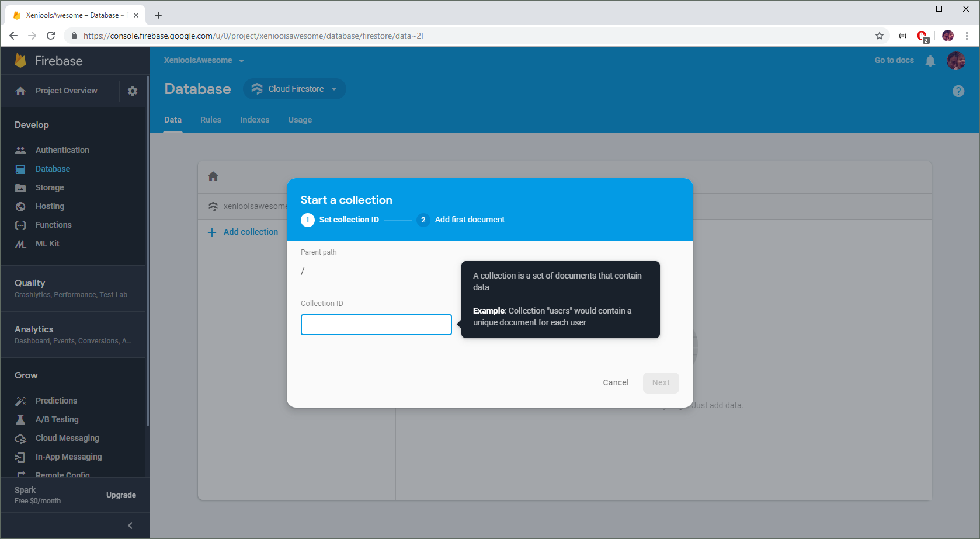Select the Functions brackets icon
The width and height of the screenshot is (980, 539).
click(x=20, y=225)
